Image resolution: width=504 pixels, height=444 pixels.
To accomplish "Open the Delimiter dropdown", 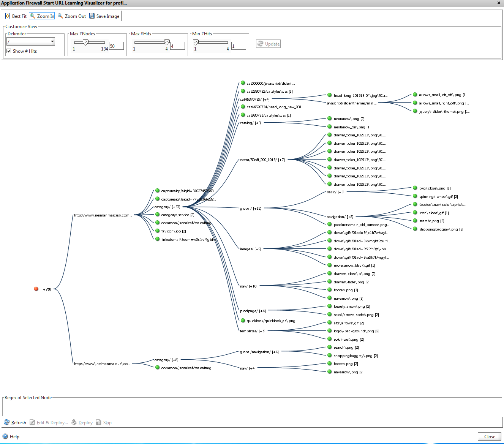I will [52, 41].
